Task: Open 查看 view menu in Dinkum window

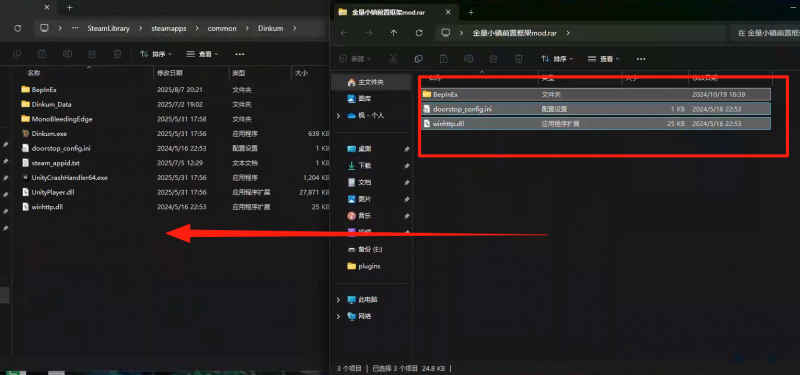Action: [202, 54]
